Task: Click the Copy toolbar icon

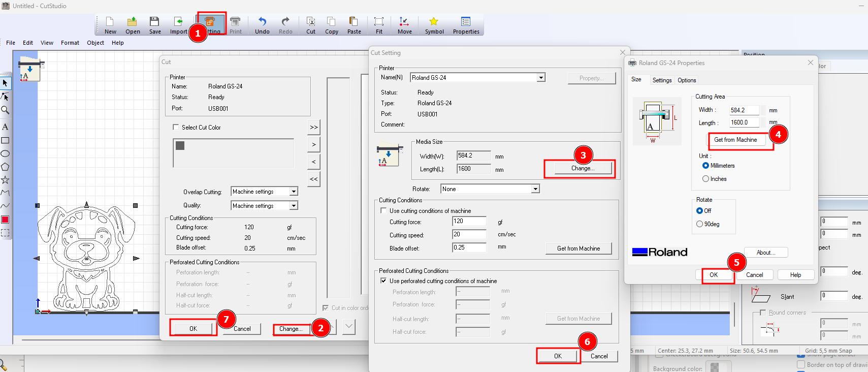Action: [332, 25]
